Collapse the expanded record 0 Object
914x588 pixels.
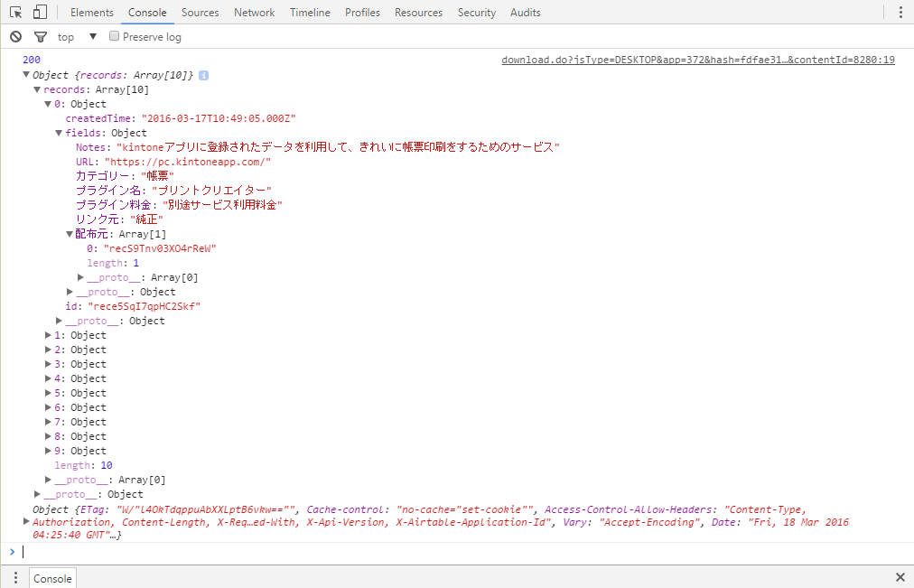(x=47, y=104)
